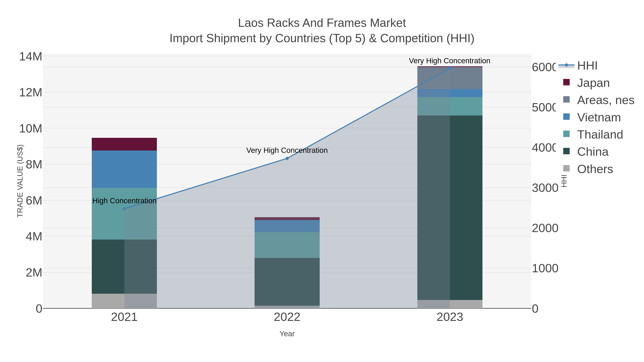Click the Vietnam segment of the 2021 bar
The width and height of the screenshot is (644, 362).
pyautogui.click(x=124, y=169)
